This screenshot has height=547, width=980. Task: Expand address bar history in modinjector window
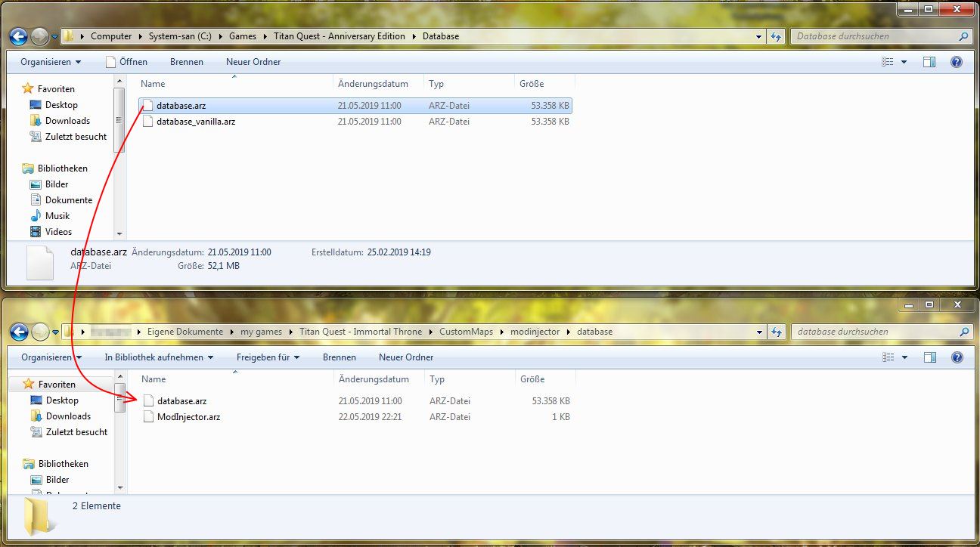click(759, 332)
